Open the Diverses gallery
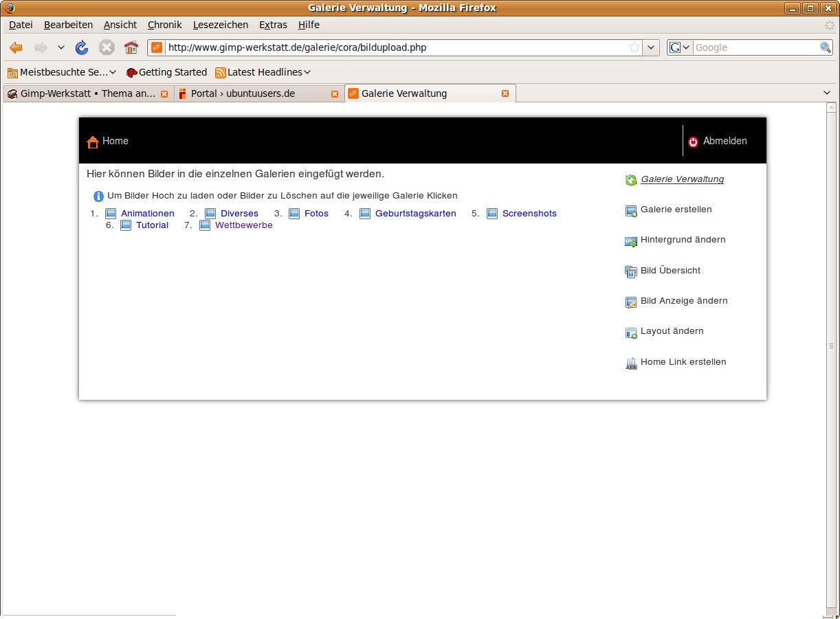The width and height of the screenshot is (840, 619). point(239,214)
